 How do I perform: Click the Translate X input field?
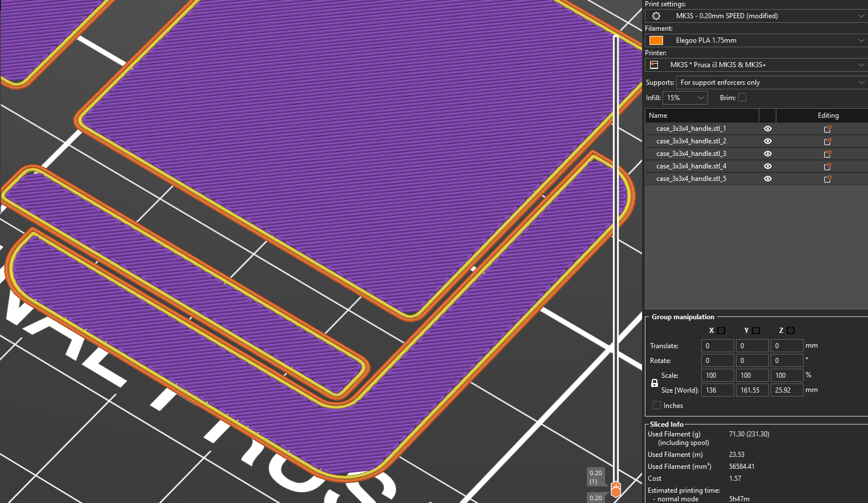(x=718, y=346)
